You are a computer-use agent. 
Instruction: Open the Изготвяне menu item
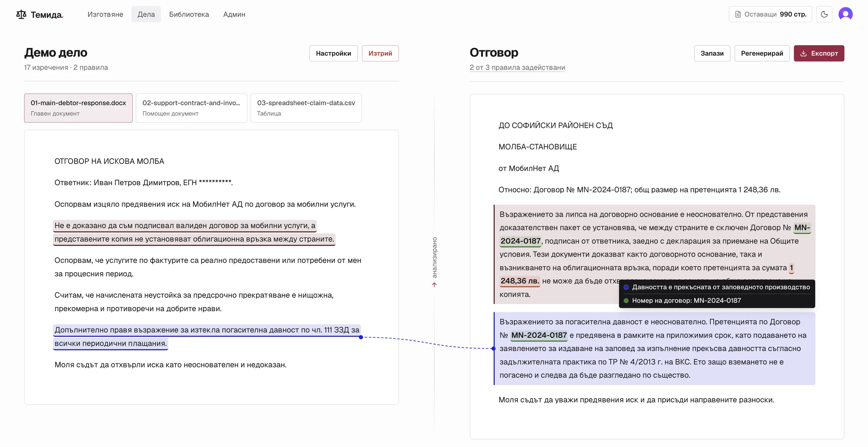(105, 14)
